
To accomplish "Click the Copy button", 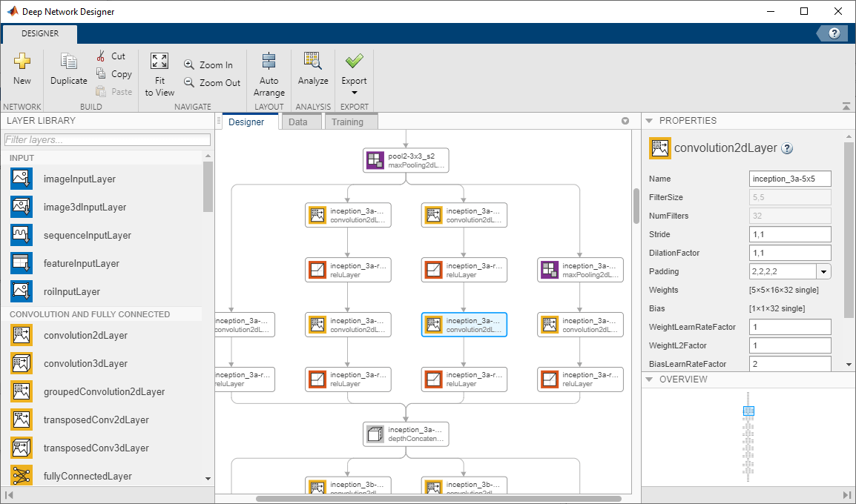I will click(113, 73).
